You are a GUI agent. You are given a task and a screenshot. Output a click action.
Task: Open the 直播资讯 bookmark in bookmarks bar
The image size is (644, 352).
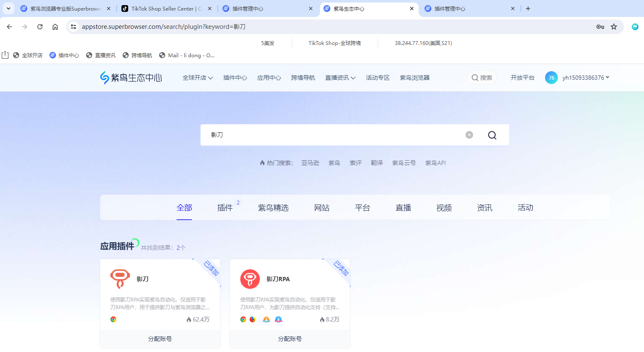tap(101, 55)
